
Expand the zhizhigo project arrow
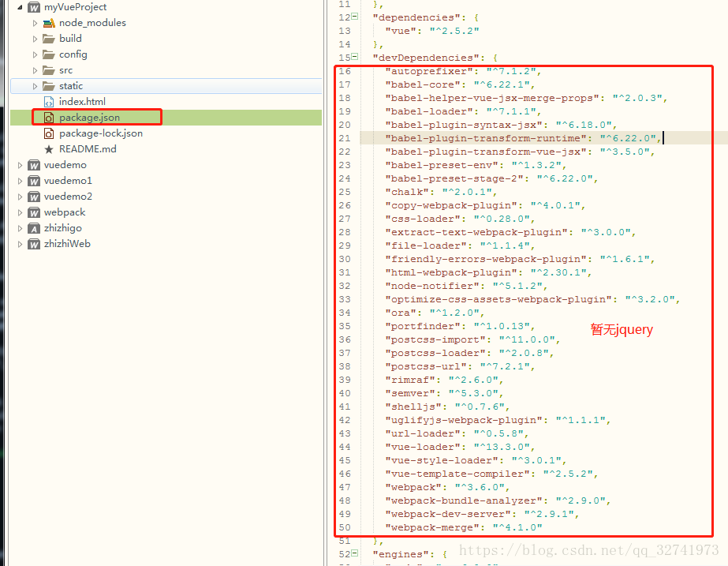20,229
